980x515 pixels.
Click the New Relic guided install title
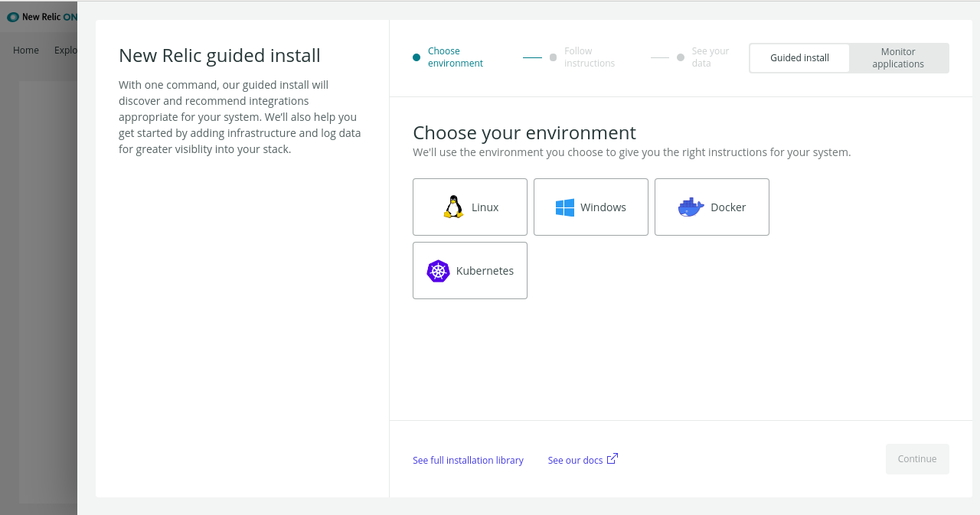click(x=220, y=56)
